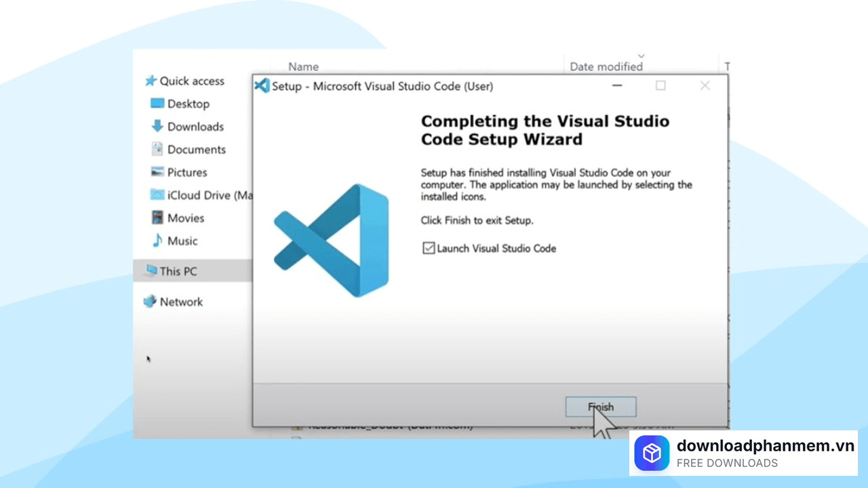The image size is (868, 488).
Task: Select This PC in navigation tree
Action: click(x=178, y=271)
